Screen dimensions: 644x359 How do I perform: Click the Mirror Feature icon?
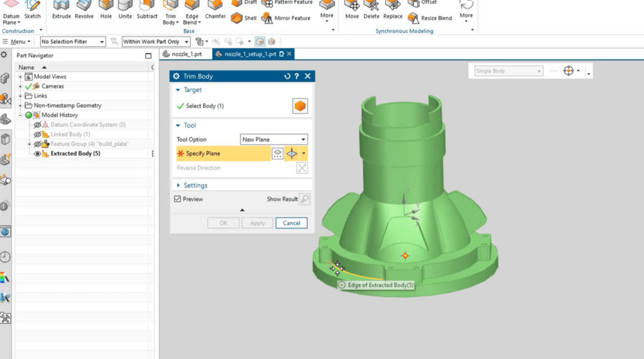[267, 18]
